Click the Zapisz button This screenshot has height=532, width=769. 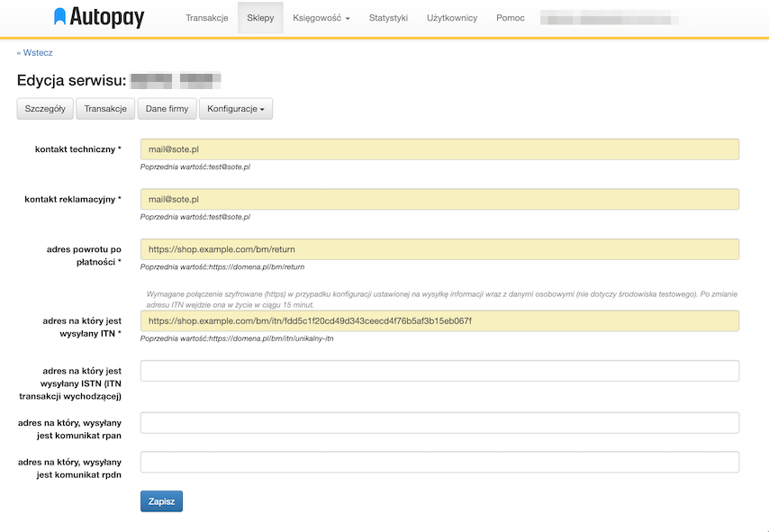pos(160,500)
